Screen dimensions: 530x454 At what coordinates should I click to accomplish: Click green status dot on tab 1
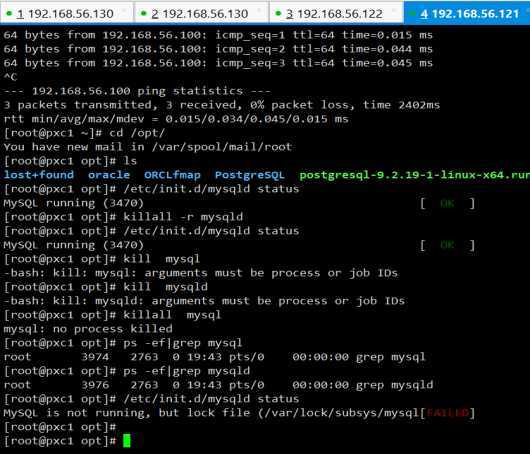9,13
